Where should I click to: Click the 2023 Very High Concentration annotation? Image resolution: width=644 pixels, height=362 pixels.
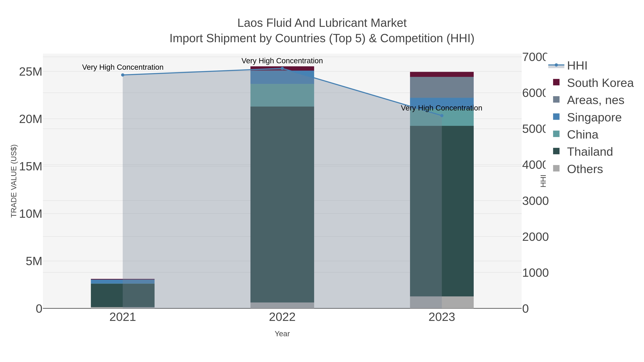pos(442,108)
